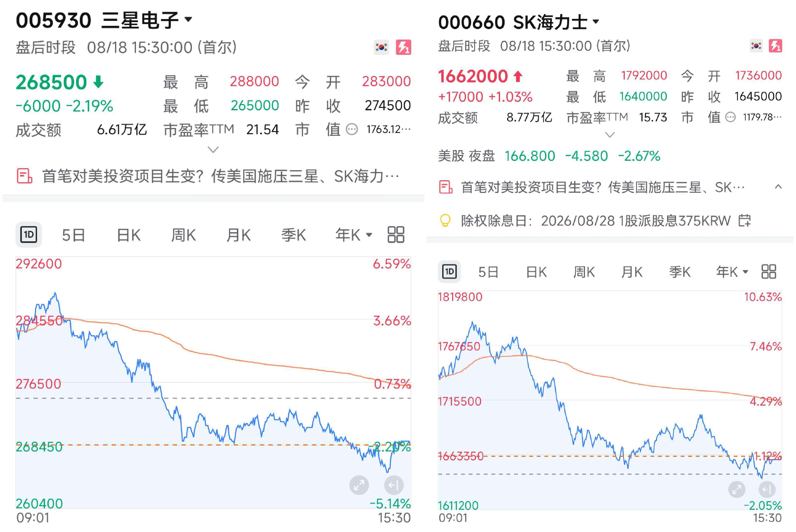Expand more quote details under Samsung stats
The width and height of the screenshot is (796, 532).
point(213,149)
